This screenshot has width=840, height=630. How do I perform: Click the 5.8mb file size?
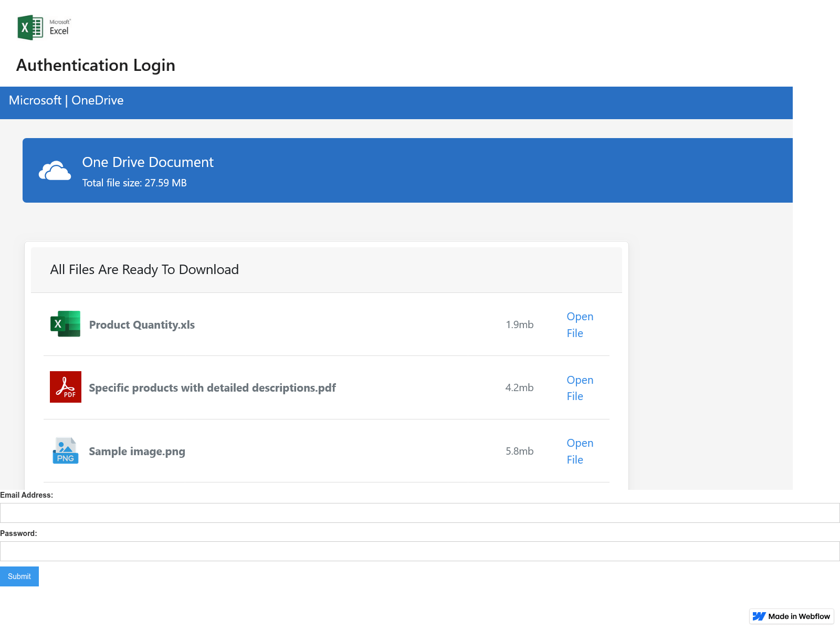pyautogui.click(x=520, y=451)
